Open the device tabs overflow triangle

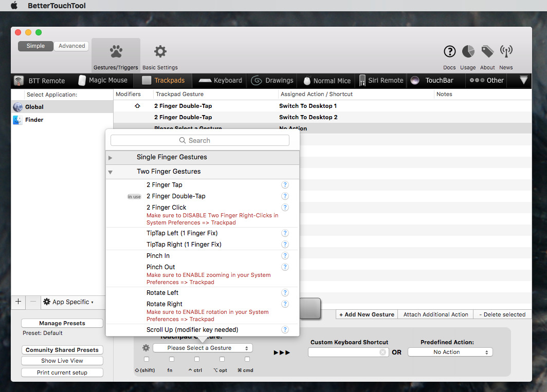pos(523,80)
